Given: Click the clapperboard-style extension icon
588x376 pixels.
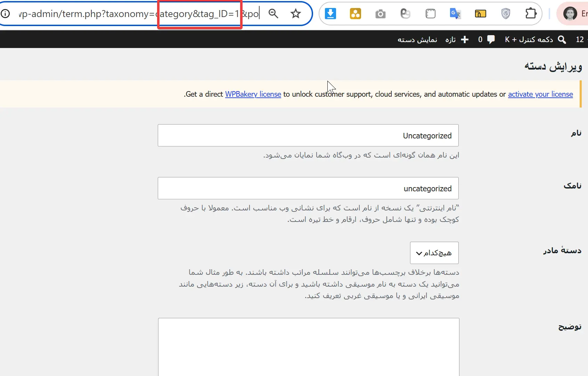Looking at the screenshot, I should tap(431, 14).
